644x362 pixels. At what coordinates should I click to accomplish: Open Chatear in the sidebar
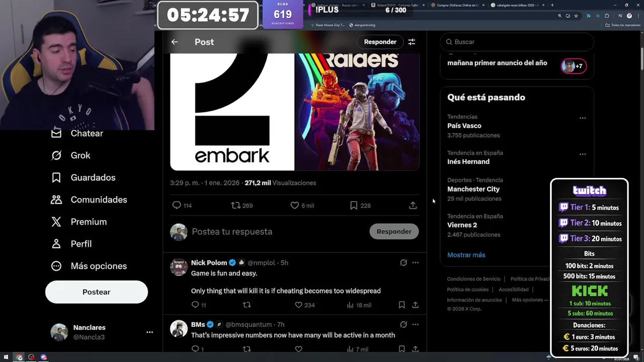click(x=77, y=133)
